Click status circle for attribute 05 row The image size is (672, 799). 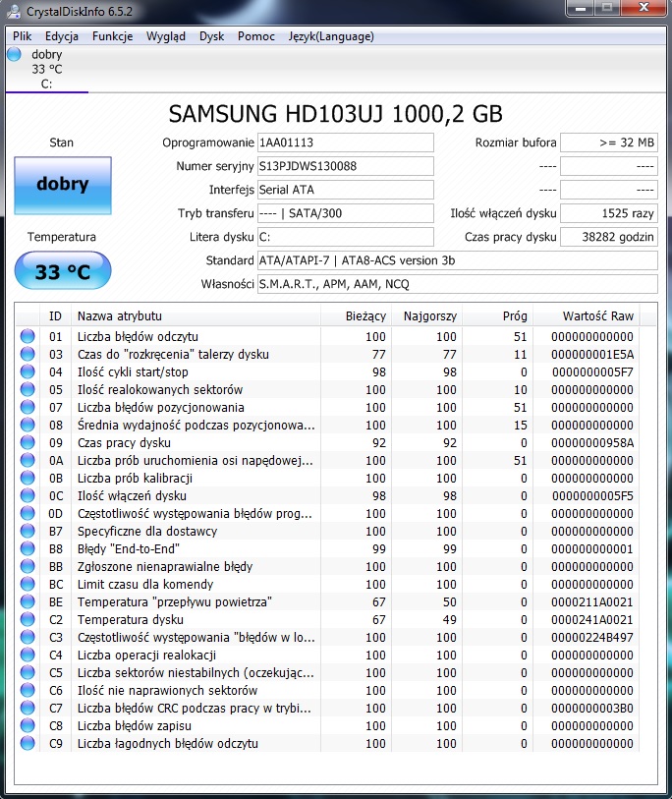click(28, 389)
